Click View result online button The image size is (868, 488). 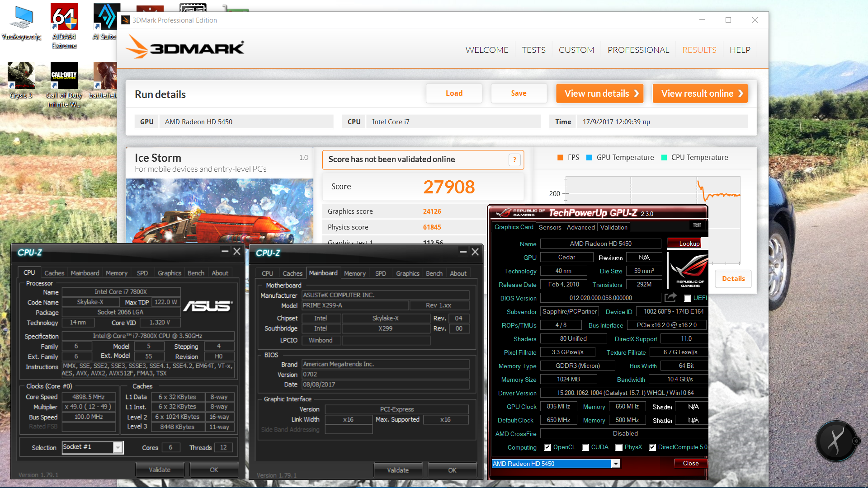pyautogui.click(x=700, y=93)
